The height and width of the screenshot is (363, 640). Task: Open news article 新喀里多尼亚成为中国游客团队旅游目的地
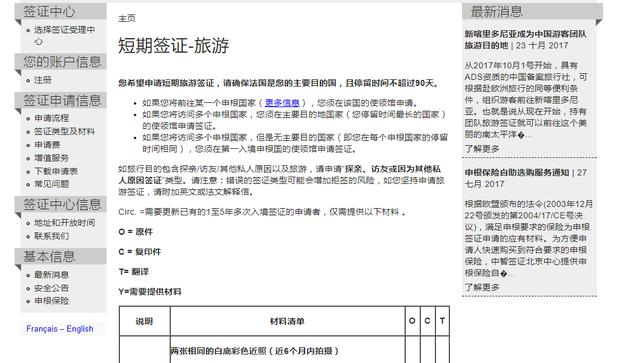coord(525,40)
